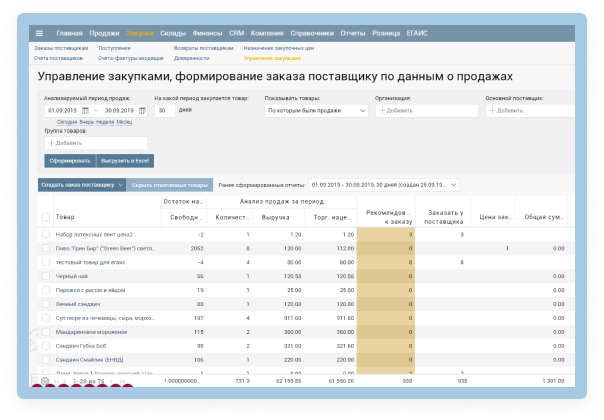
Task: Open Назначение закупочных цен link
Action: point(279,48)
